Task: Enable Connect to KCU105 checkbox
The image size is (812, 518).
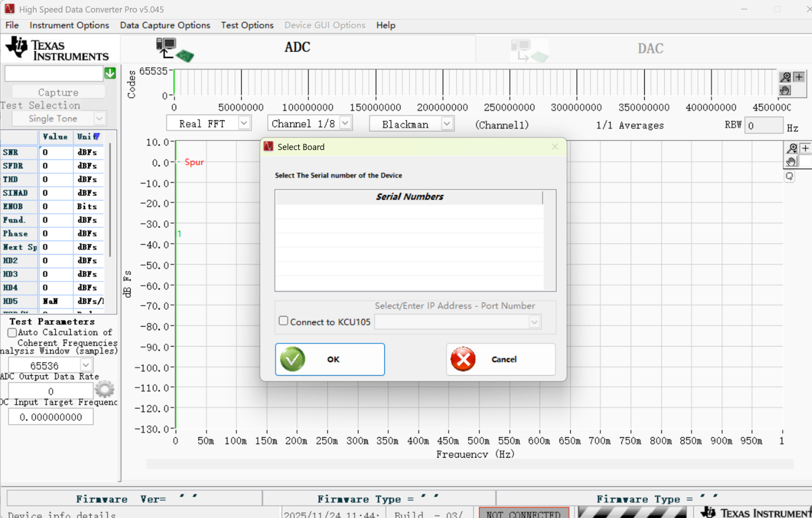Action: (x=284, y=321)
